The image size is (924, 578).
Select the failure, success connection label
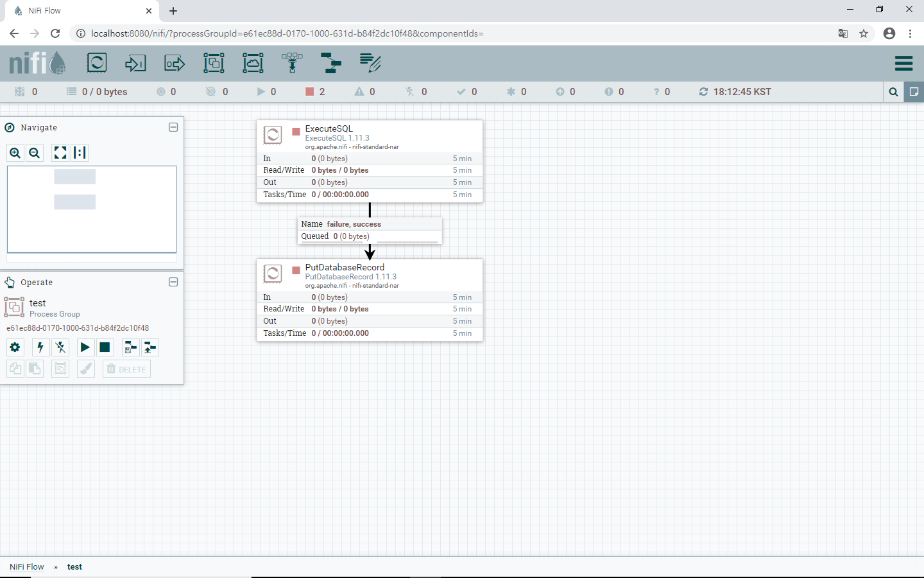(354, 224)
